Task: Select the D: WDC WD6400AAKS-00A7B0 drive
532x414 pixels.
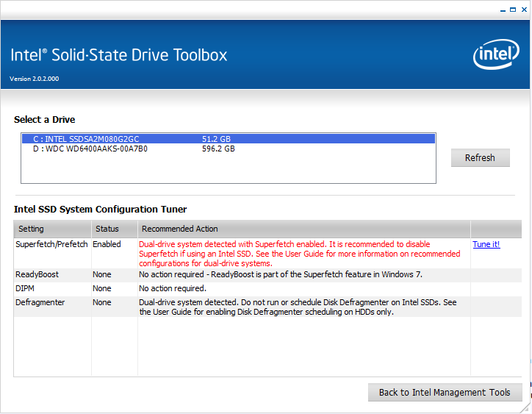Action: coord(229,149)
